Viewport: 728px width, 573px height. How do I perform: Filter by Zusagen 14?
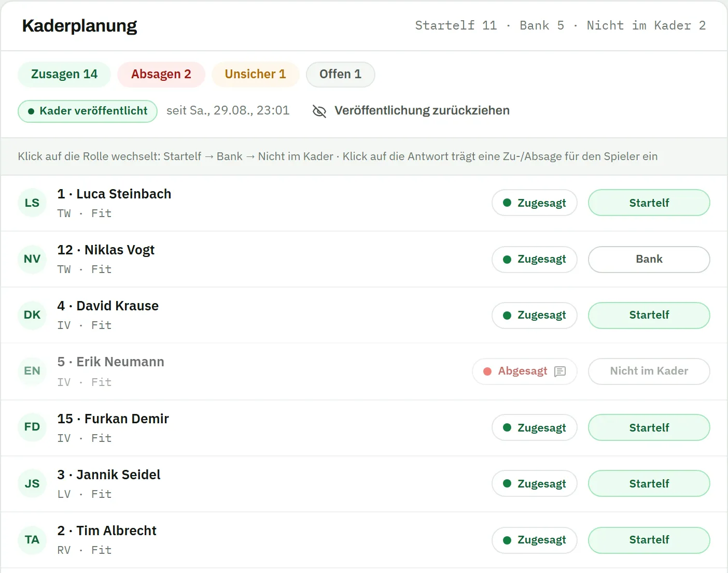pos(64,74)
